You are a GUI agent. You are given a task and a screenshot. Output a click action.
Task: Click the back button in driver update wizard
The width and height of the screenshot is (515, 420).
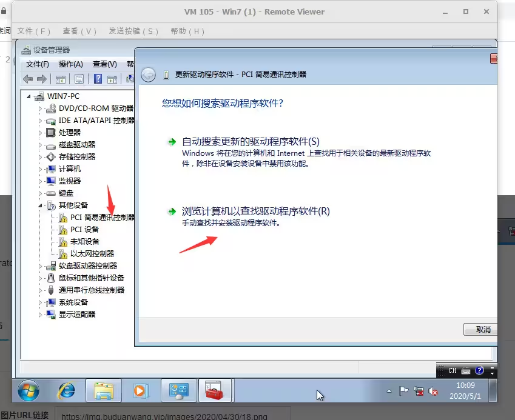(148, 75)
